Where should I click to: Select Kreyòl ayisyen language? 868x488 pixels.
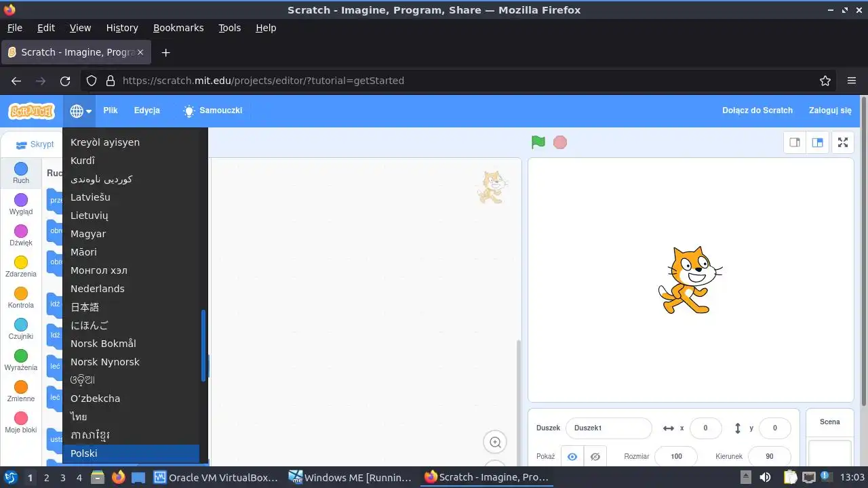point(132,142)
